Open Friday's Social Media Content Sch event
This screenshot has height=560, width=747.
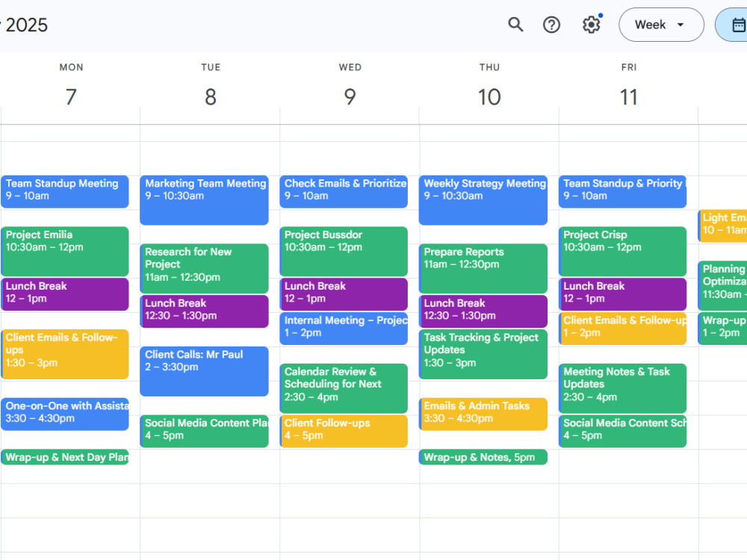pyautogui.click(x=623, y=432)
